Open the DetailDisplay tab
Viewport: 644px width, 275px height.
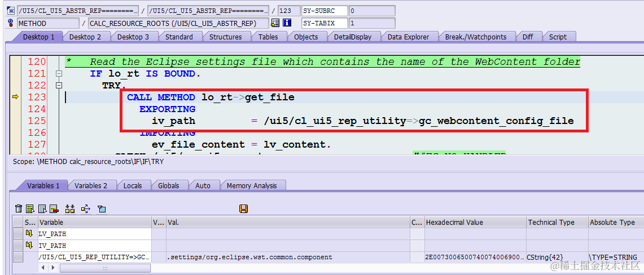pos(352,37)
